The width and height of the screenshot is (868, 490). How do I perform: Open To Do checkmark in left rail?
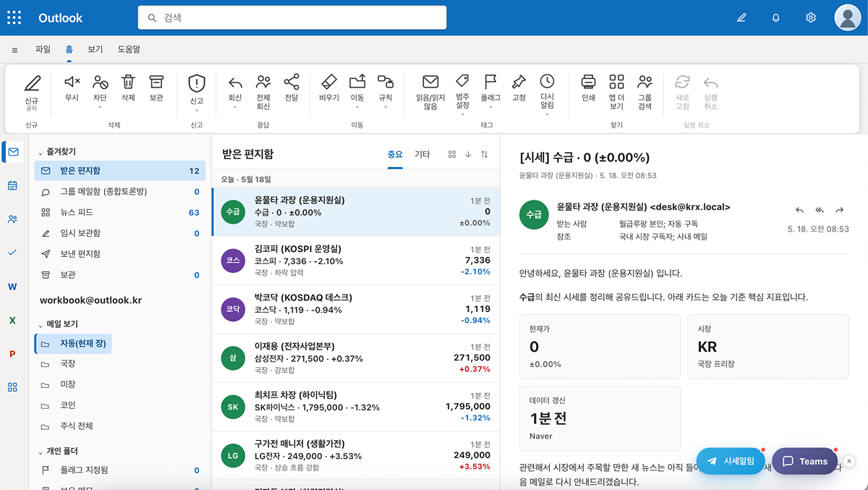click(x=12, y=253)
